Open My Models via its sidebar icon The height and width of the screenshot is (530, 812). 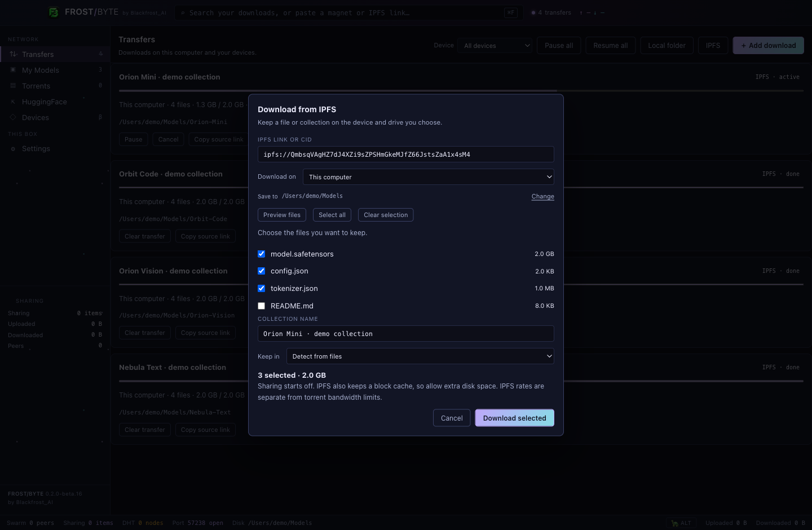click(13, 70)
